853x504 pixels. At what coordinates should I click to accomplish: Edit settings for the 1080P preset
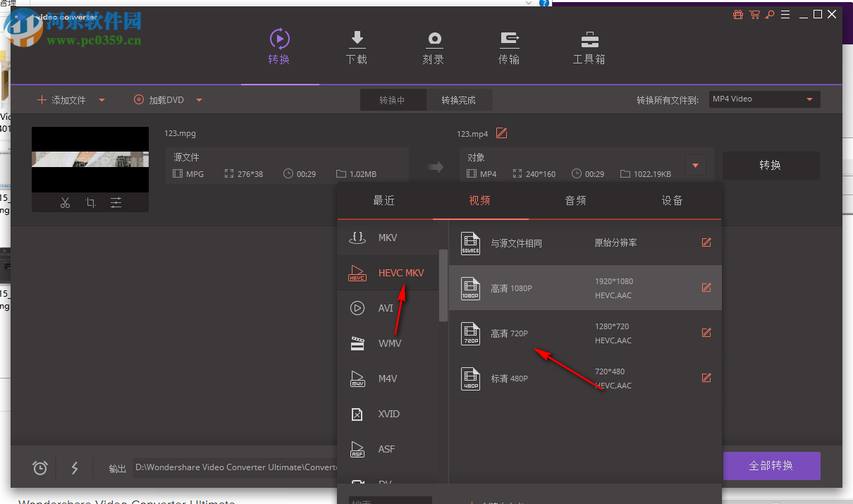706,288
